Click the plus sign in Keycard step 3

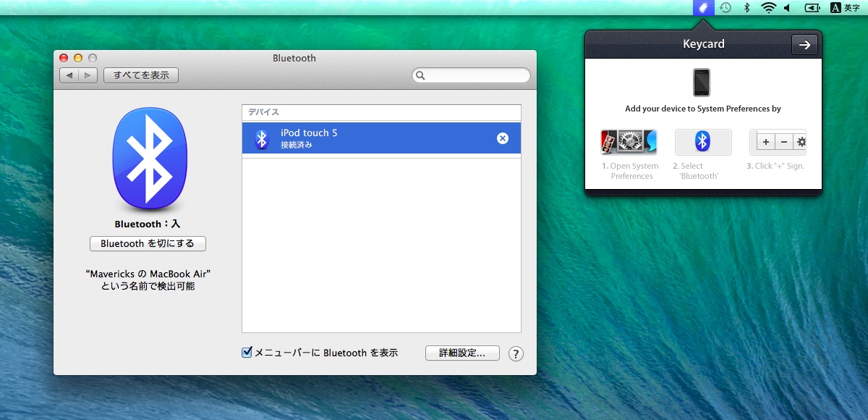766,143
